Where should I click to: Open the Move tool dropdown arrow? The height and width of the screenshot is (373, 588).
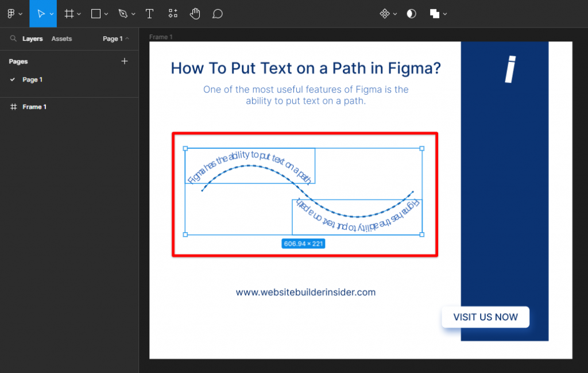pos(53,13)
